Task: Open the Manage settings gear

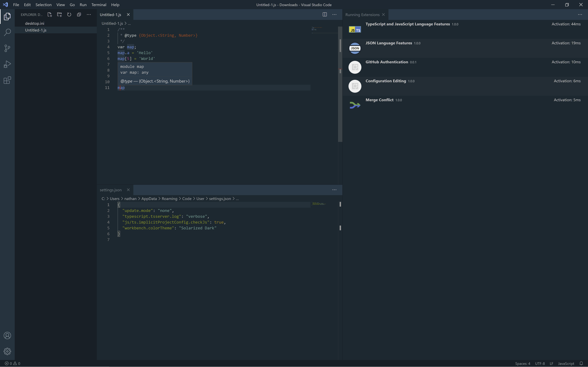Action: tap(7, 351)
